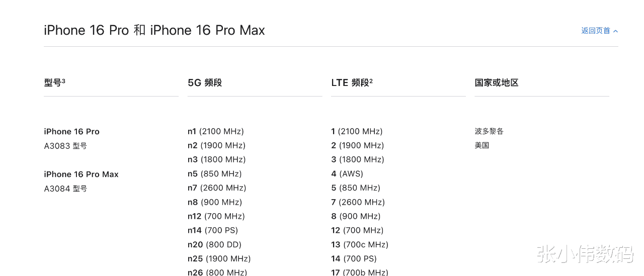
Task: Select the 型号 column header
Action: point(52,82)
